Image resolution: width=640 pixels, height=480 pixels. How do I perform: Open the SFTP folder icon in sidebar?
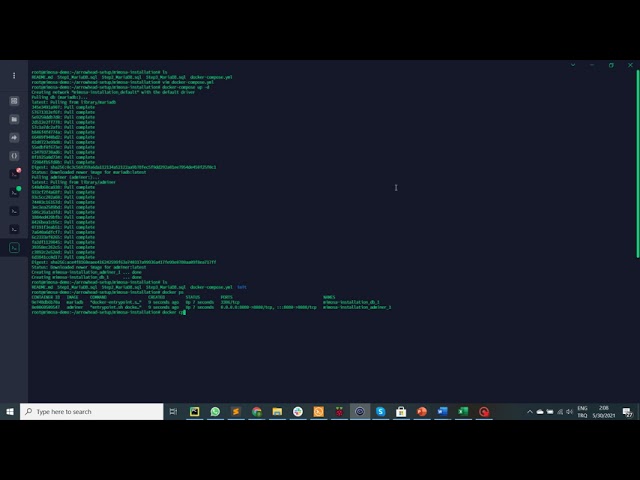pyautogui.click(x=14, y=119)
